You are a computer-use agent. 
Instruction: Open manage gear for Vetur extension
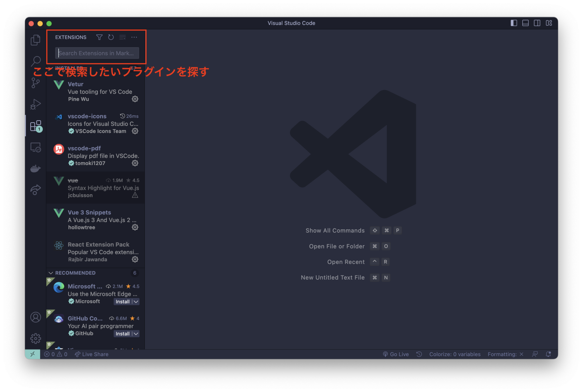coord(135,99)
